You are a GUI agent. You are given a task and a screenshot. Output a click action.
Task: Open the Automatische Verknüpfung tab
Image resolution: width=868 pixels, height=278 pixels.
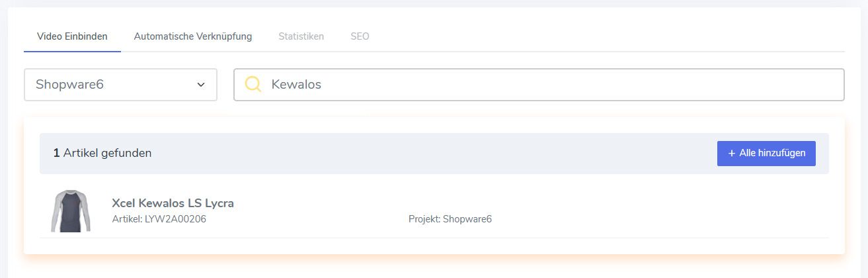pos(193,36)
